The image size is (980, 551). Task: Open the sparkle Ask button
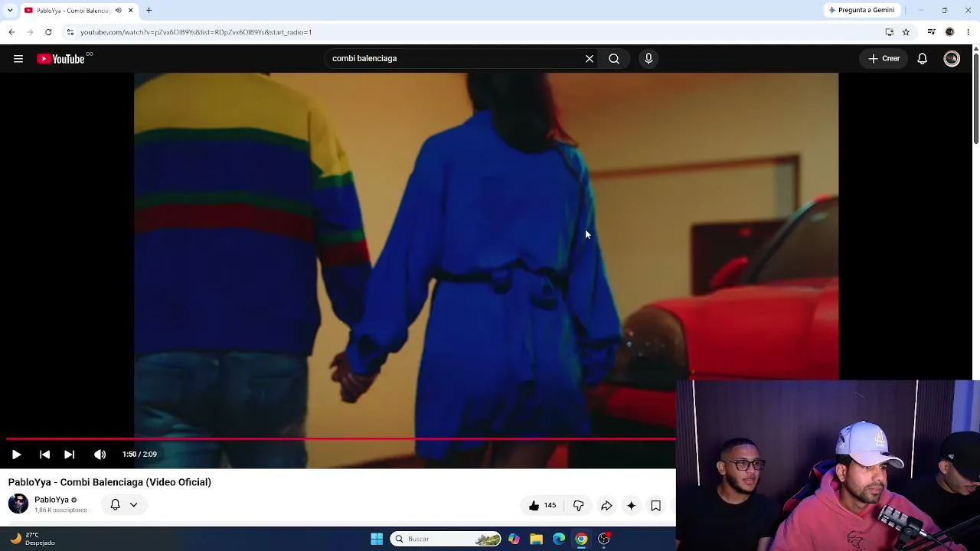tap(631, 506)
